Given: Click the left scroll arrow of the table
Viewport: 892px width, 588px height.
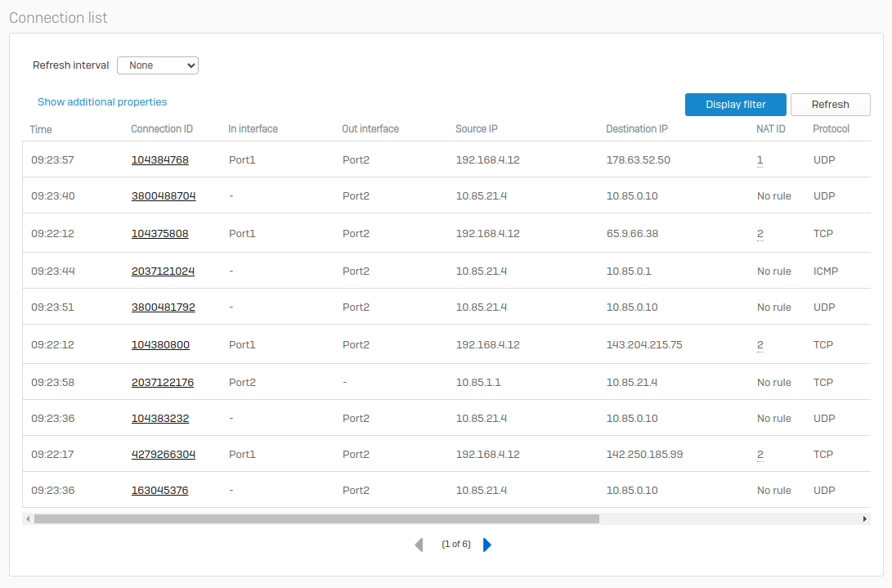Looking at the screenshot, I should click(x=27, y=518).
